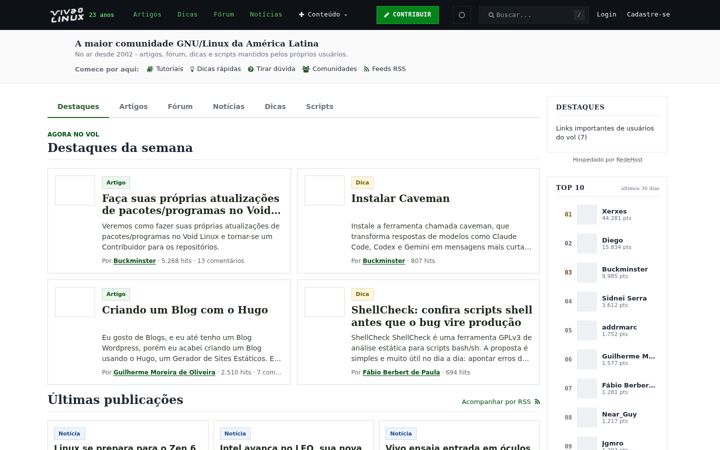Click Xerxes avatar in Top 10

tap(587, 214)
